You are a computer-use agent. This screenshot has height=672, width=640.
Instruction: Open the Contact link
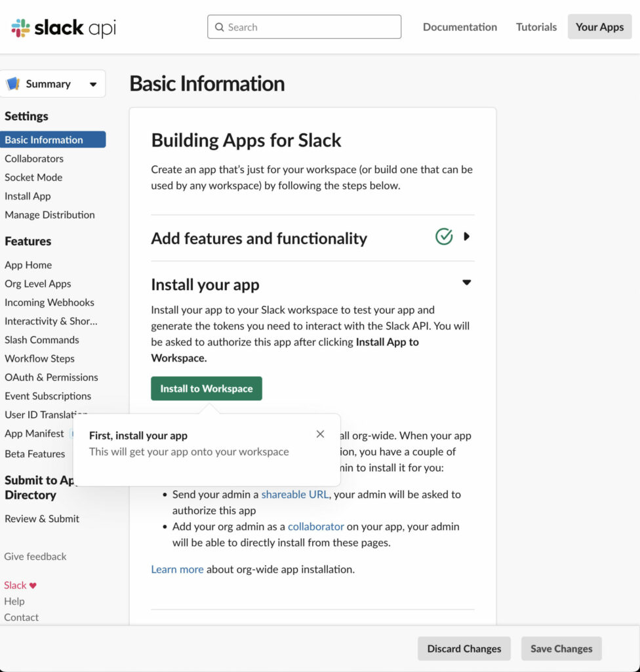tap(22, 617)
